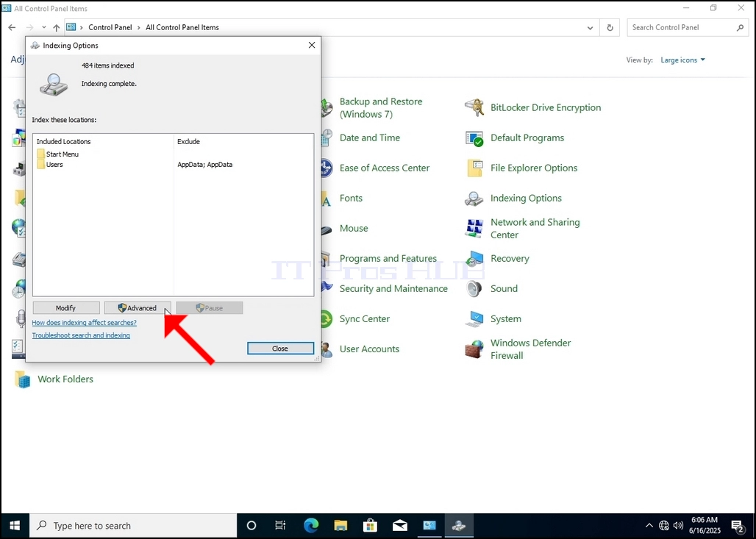Open File Explorer Options icon
The width and height of the screenshot is (756, 539).
(474, 168)
